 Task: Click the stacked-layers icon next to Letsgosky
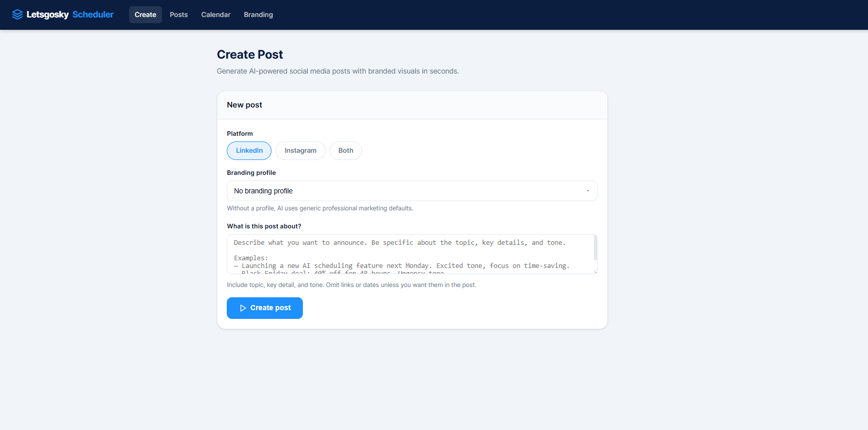(17, 14)
